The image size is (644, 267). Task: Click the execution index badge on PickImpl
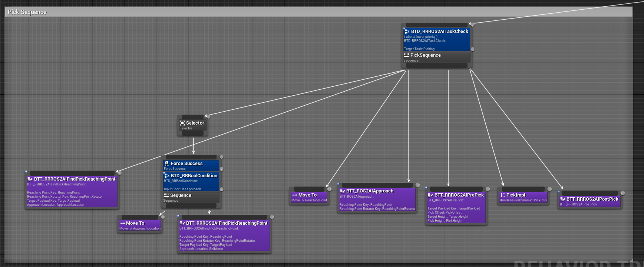tap(549, 189)
